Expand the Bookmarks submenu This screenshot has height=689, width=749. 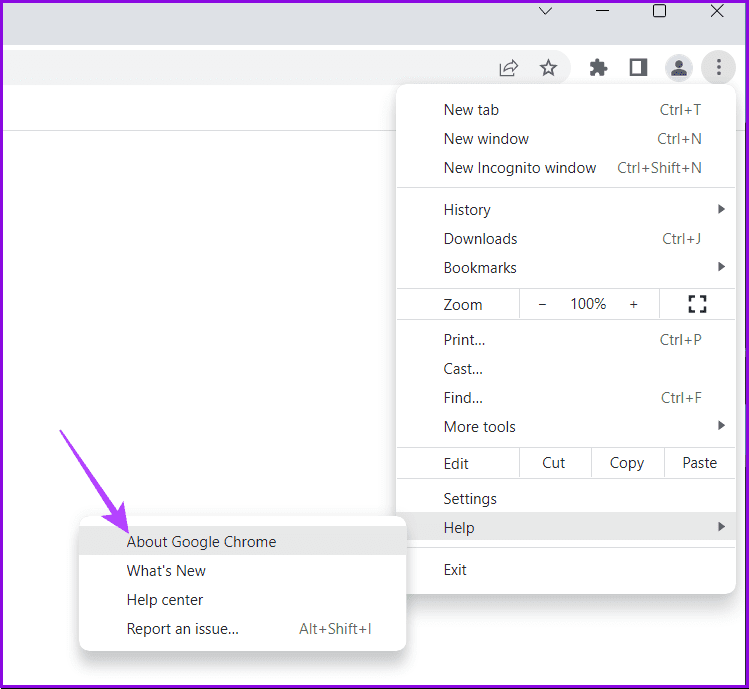pyautogui.click(x=566, y=268)
